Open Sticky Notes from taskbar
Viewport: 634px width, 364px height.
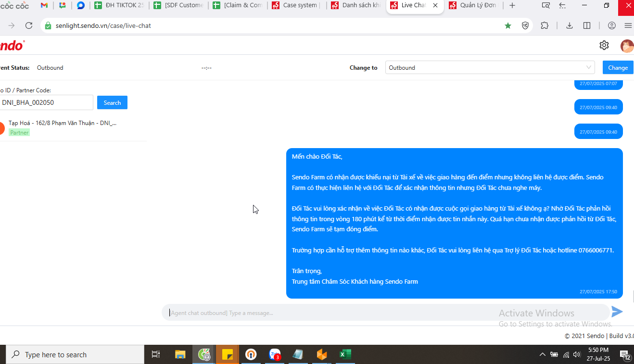pyautogui.click(x=227, y=354)
